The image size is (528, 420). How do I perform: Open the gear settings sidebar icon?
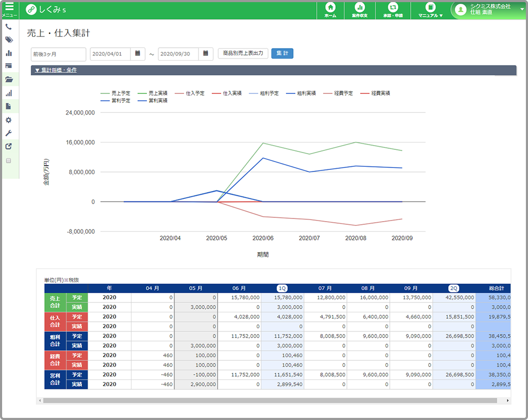pos(9,120)
